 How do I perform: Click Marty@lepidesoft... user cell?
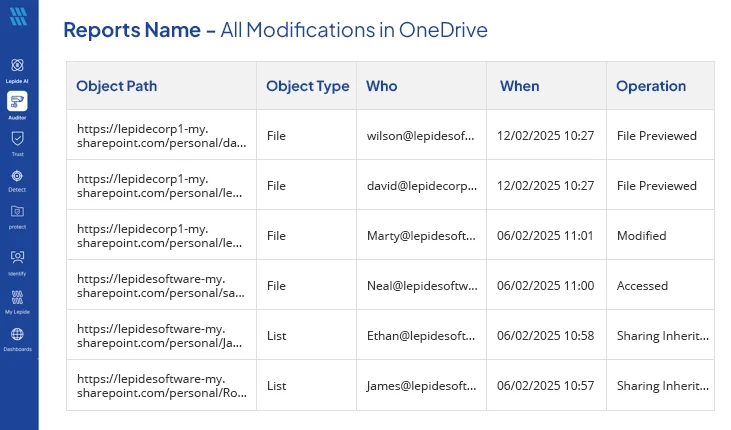click(x=421, y=236)
